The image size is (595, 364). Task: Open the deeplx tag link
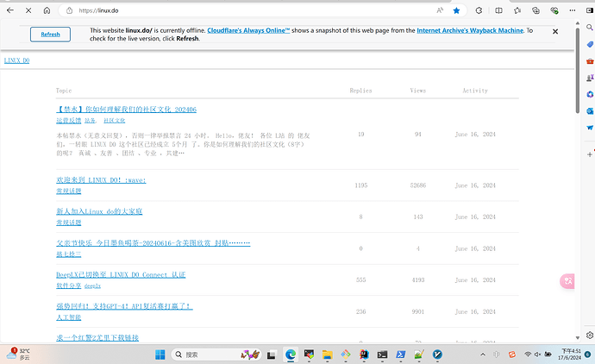point(92,286)
